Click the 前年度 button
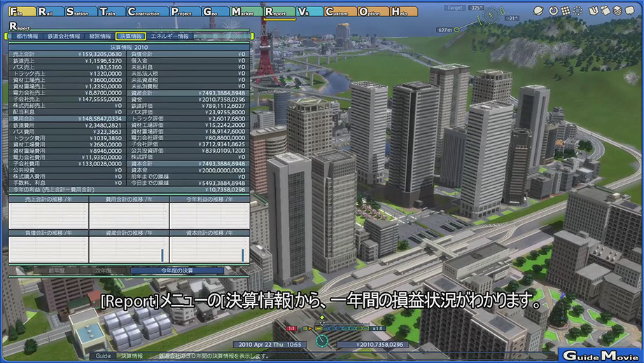The width and height of the screenshot is (644, 363). click(x=57, y=270)
